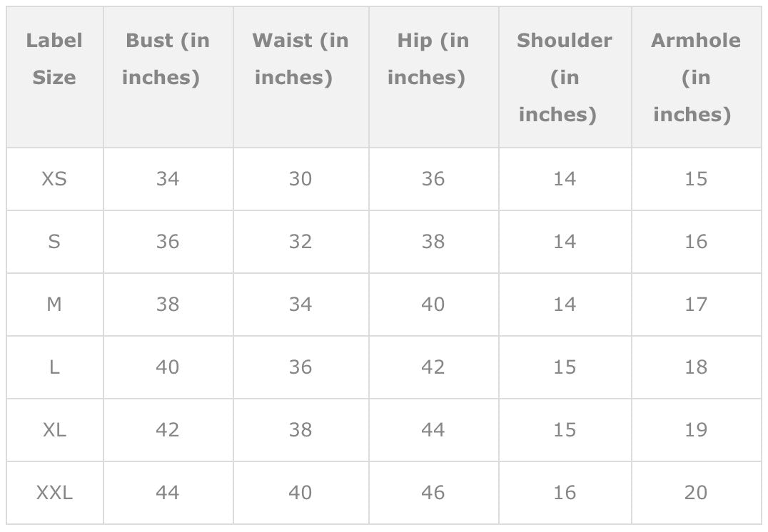The height and width of the screenshot is (532, 768).
Task: Click the XL size label cell
Action: point(54,430)
